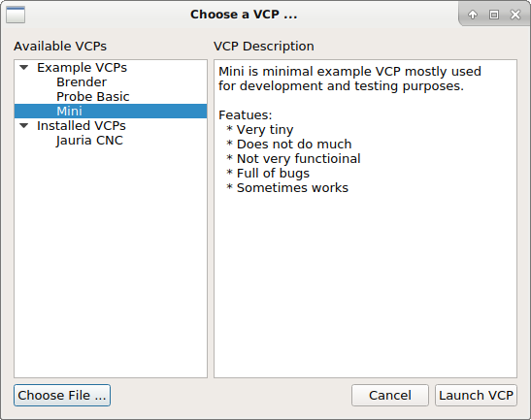The height and width of the screenshot is (420, 531).
Task: Open the window menu icon in title bar
Action: [x=16, y=15]
